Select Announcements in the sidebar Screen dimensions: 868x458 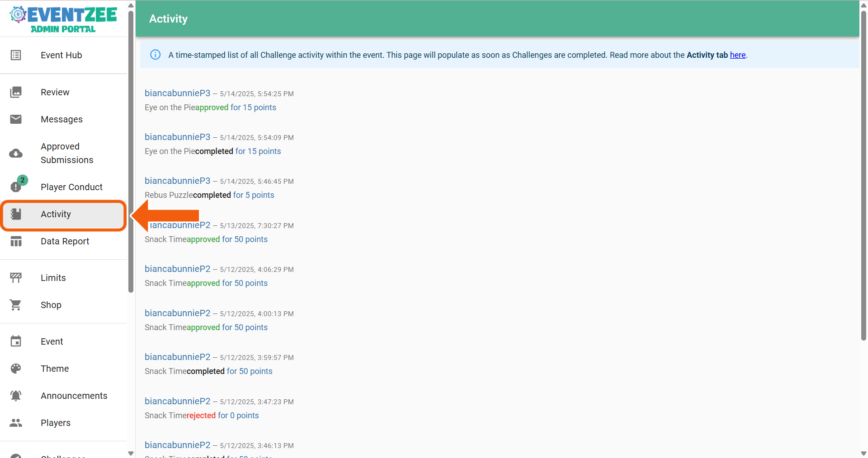click(x=63, y=396)
